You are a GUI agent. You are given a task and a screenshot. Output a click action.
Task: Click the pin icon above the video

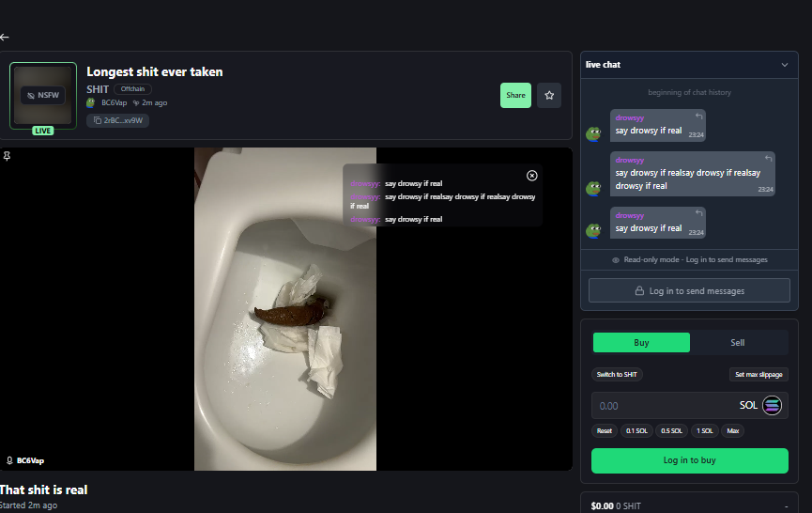pos(7,156)
